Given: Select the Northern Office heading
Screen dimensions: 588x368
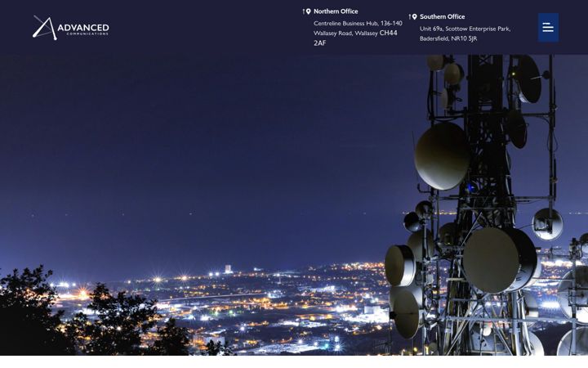Looking at the screenshot, I should point(336,11).
